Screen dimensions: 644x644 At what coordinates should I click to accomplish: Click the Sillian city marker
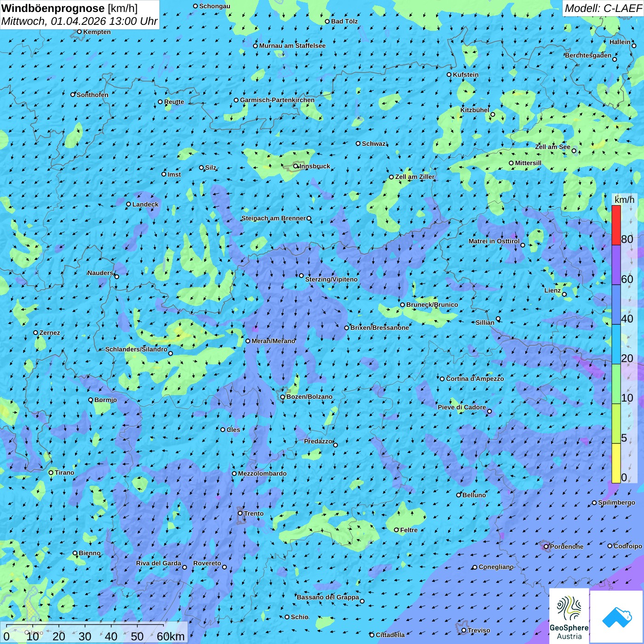[x=498, y=319]
